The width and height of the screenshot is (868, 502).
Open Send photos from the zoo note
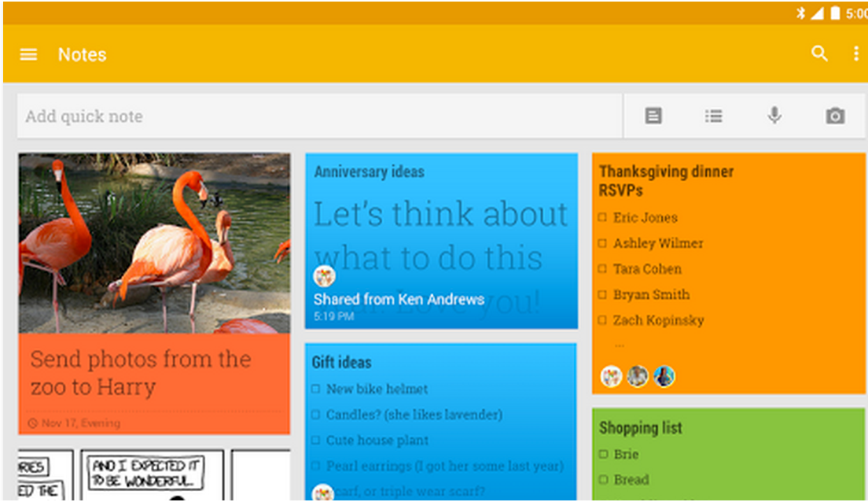coord(141,373)
